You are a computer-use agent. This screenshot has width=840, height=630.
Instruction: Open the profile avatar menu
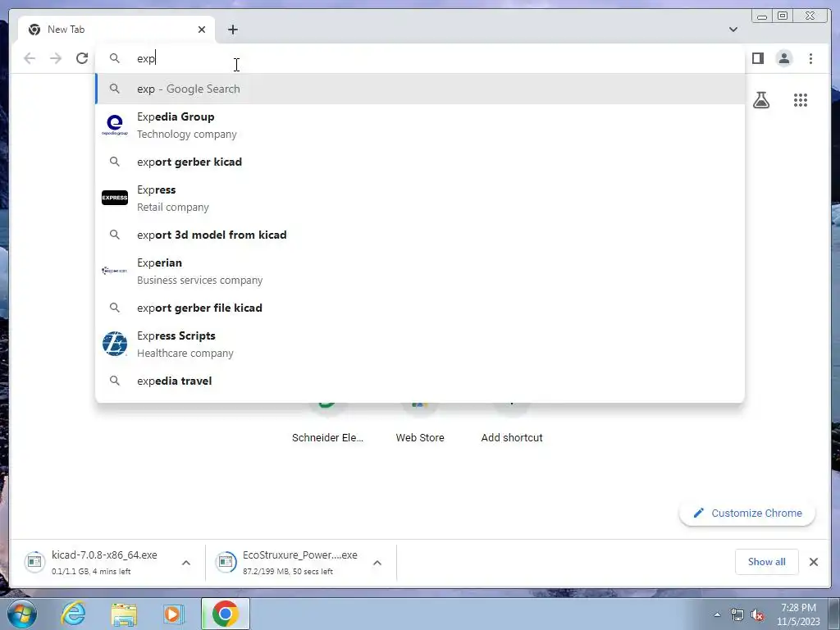(x=783, y=58)
